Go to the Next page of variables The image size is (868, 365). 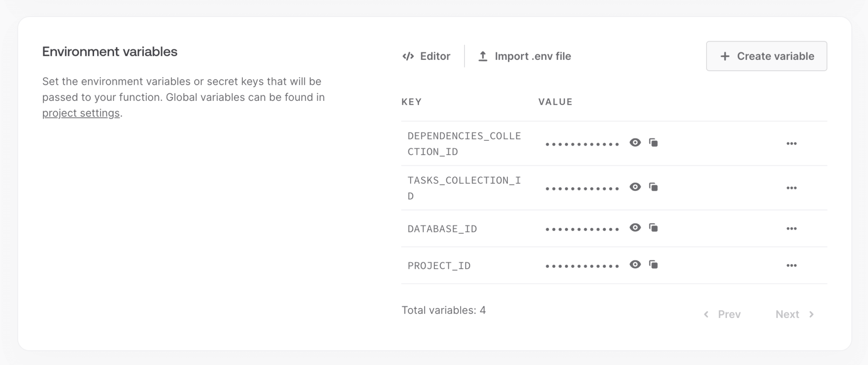pos(795,314)
